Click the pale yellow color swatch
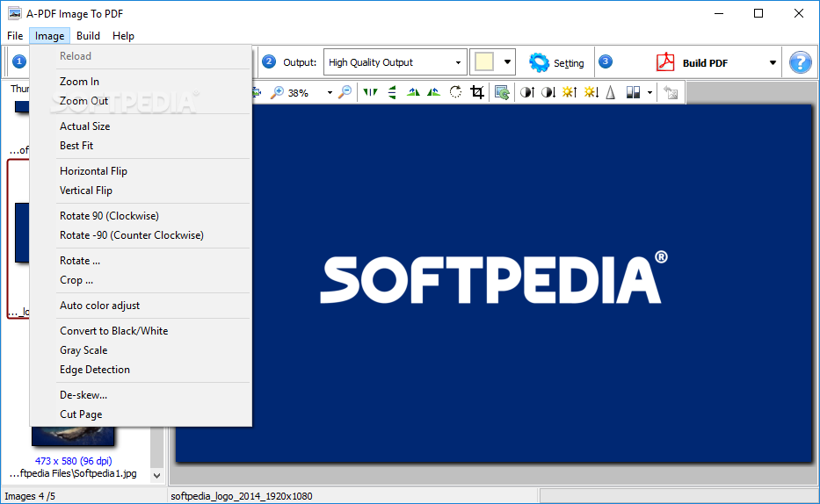 click(483, 62)
